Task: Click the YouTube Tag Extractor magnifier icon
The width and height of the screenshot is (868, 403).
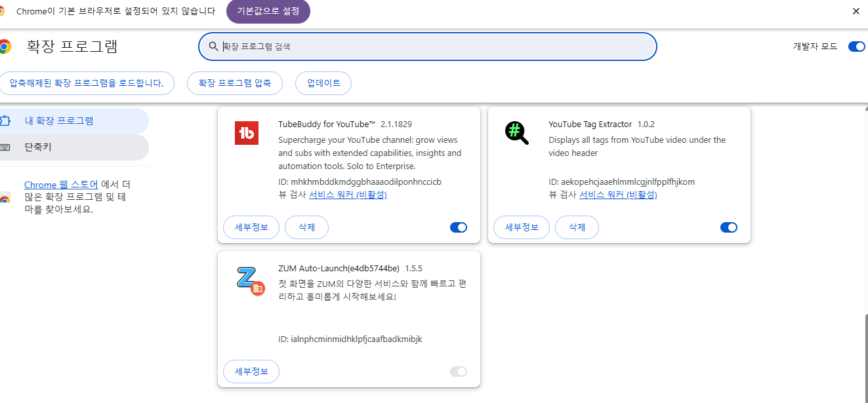Action: click(517, 133)
